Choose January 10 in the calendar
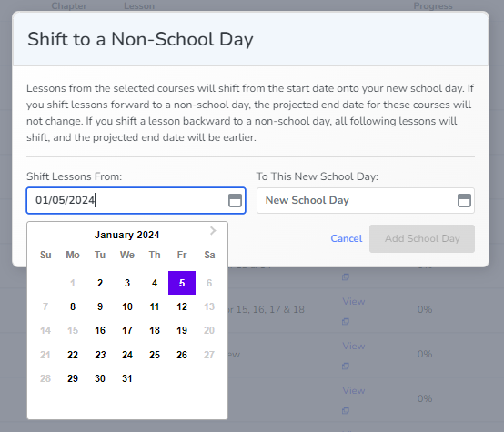The image size is (504, 432). 127,306
